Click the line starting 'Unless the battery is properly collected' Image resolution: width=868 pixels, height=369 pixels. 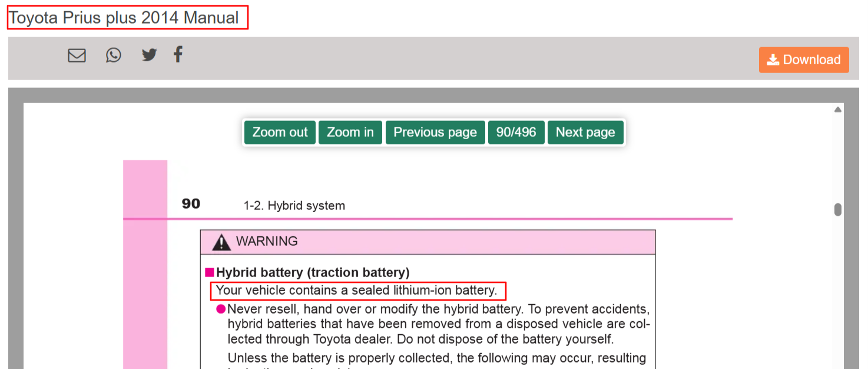coord(437,358)
